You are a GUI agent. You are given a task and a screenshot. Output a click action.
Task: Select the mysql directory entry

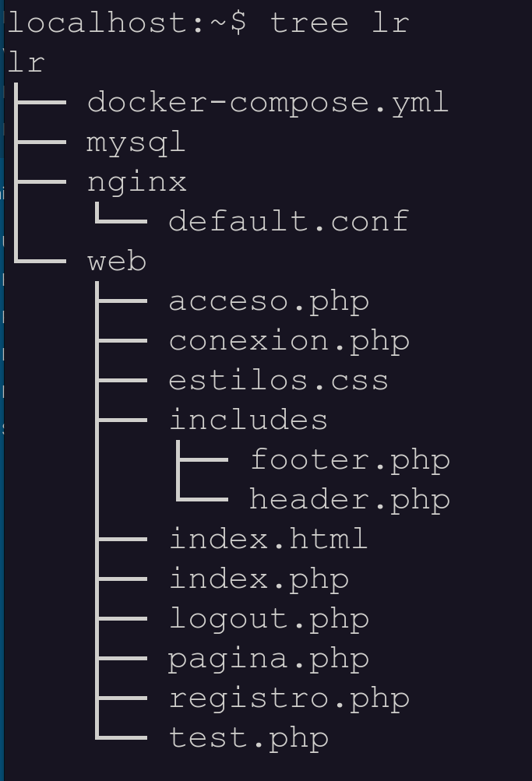click(136, 142)
